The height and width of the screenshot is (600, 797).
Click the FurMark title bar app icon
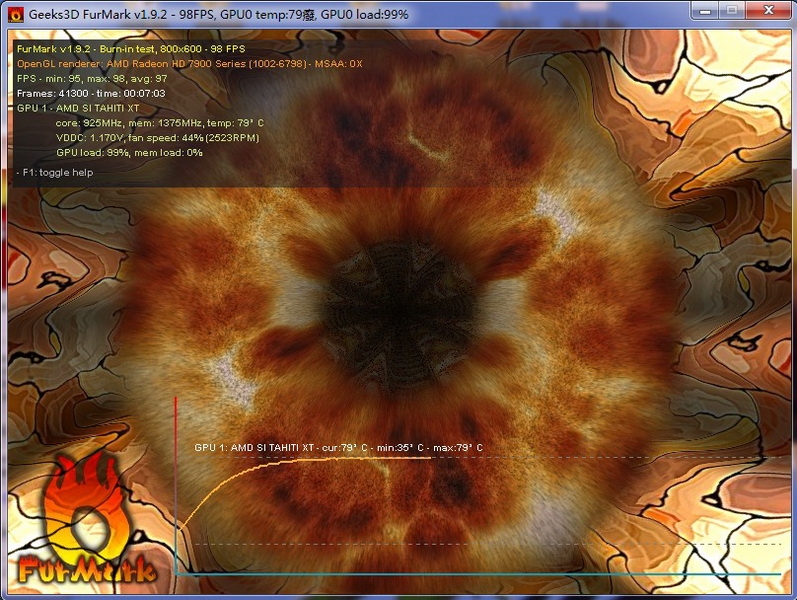click(x=15, y=14)
